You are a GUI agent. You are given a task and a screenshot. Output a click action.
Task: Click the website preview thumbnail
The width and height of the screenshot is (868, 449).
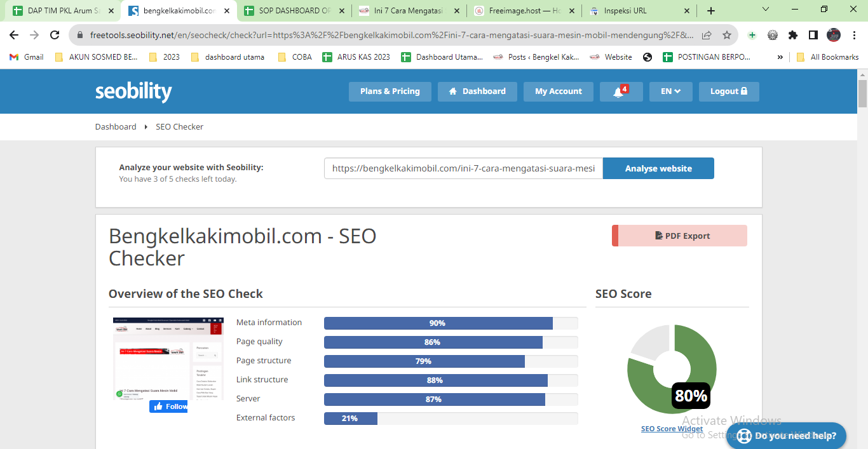(x=168, y=359)
